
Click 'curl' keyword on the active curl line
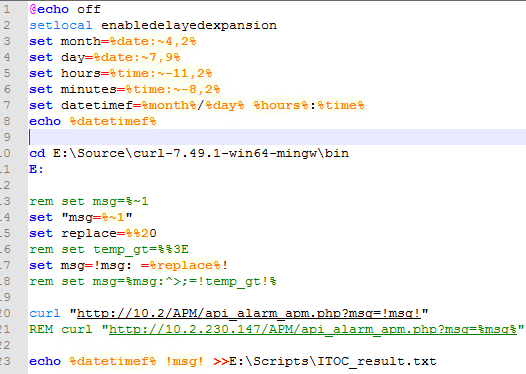pos(45,313)
